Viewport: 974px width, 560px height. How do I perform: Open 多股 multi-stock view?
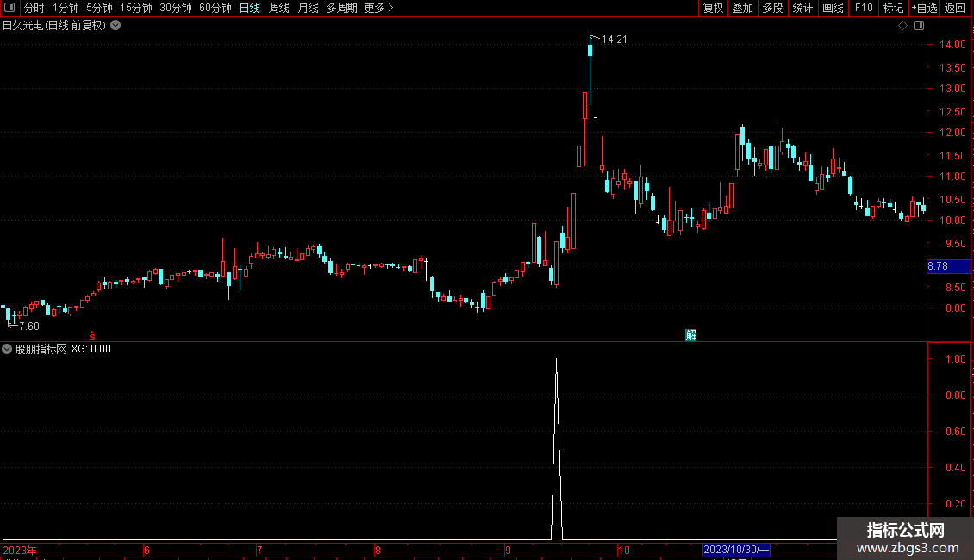tap(773, 8)
